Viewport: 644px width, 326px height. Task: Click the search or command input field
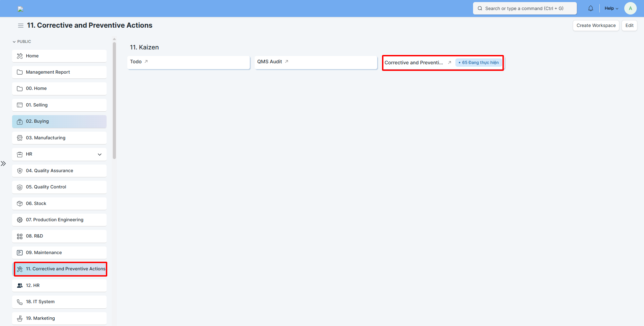pyautogui.click(x=524, y=8)
